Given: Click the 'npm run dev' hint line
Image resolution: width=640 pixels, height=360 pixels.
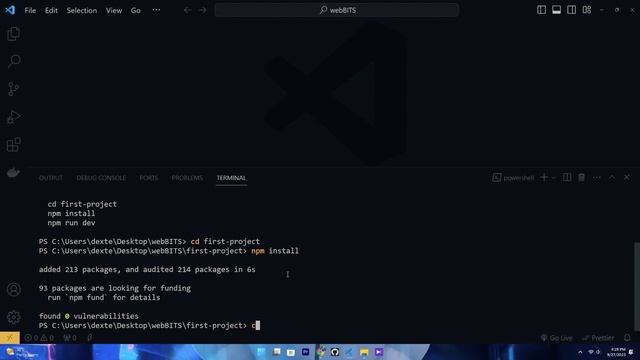Looking at the screenshot, I should pyautogui.click(x=71, y=223).
